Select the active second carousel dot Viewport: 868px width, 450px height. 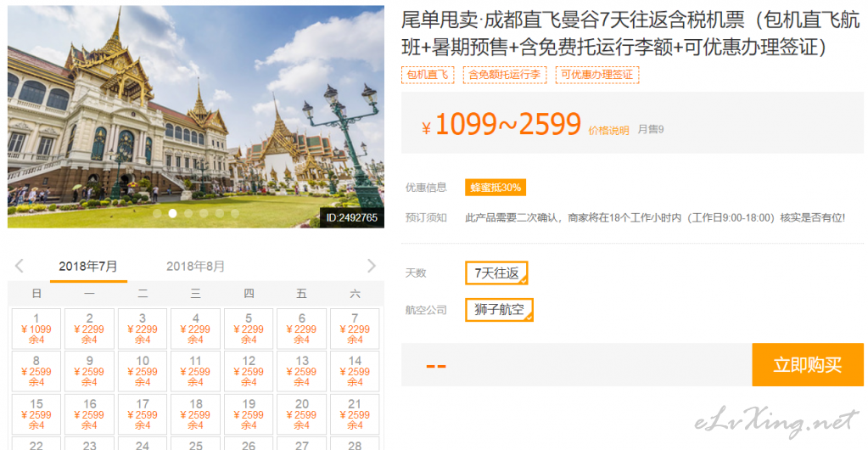pos(173,213)
